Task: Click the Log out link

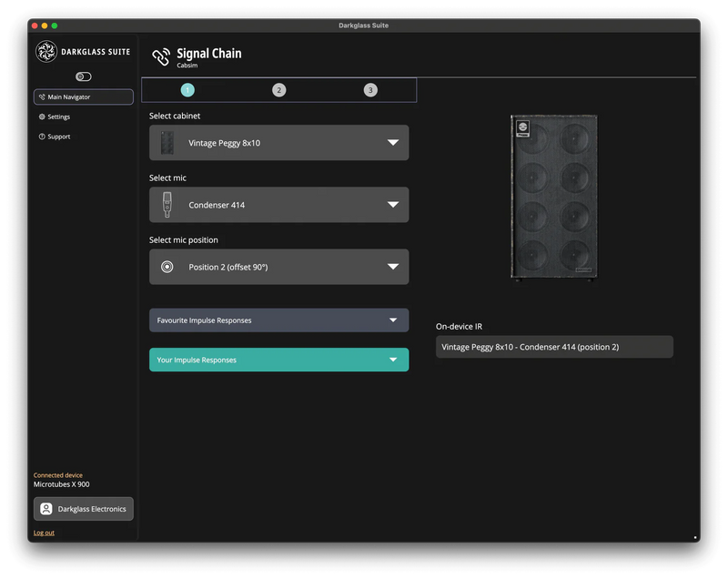Action: click(x=44, y=533)
